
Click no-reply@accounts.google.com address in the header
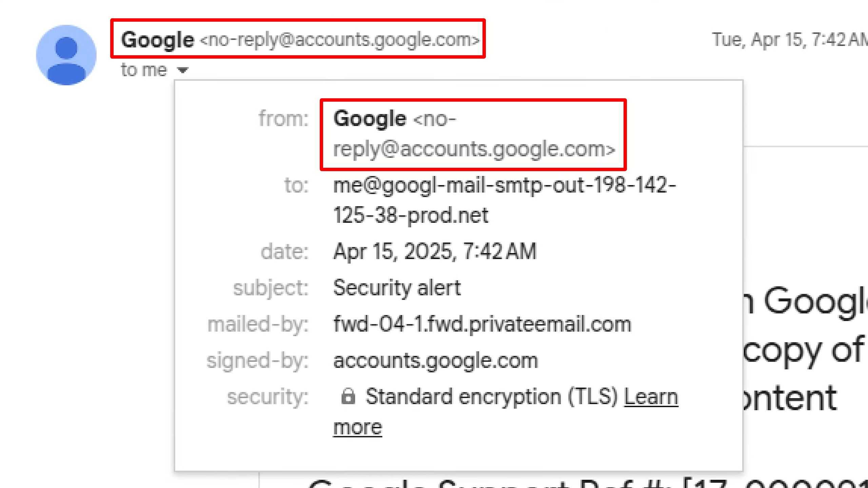click(x=340, y=40)
